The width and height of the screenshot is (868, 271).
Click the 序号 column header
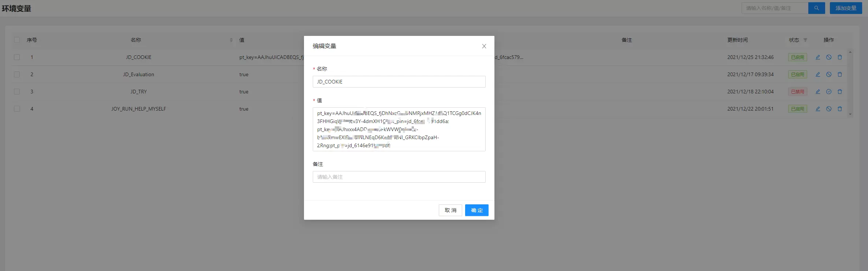click(x=32, y=40)
